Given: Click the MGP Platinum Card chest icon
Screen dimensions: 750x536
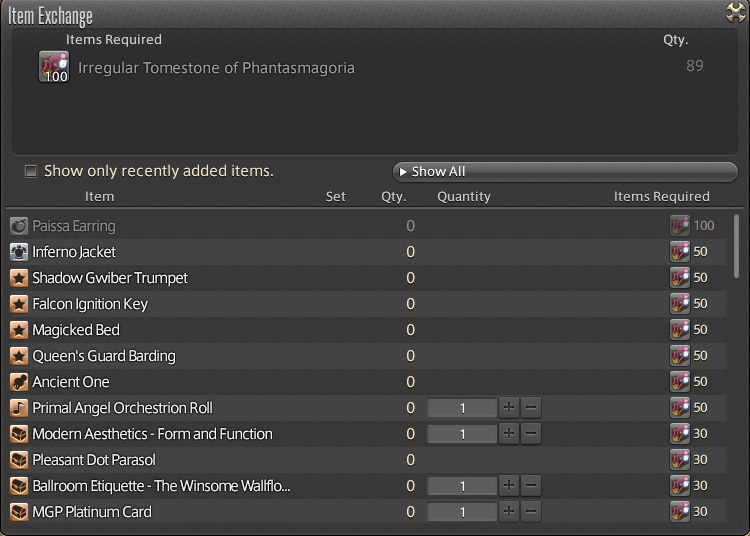Looking at the screenshot, I should [19, 512].
